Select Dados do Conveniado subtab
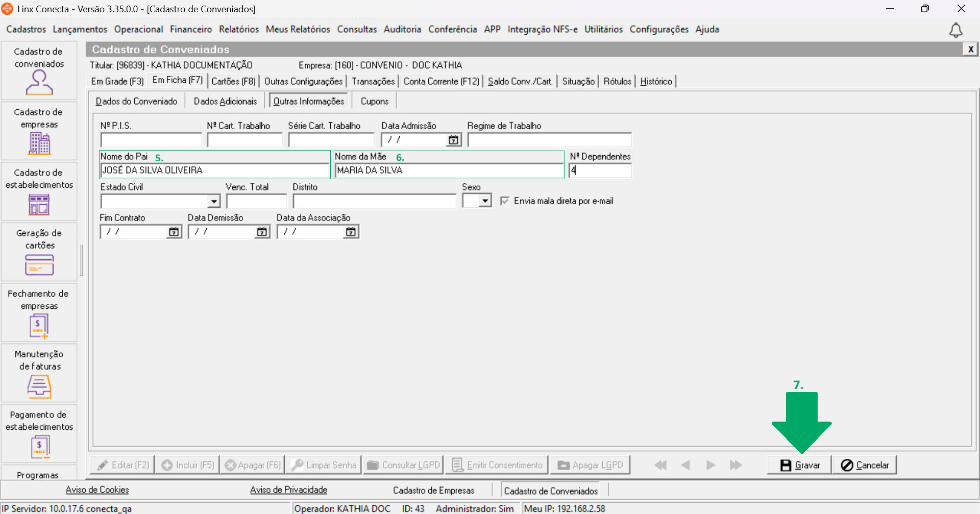Viewport: 980px width, 514px height. coord(136,101)
